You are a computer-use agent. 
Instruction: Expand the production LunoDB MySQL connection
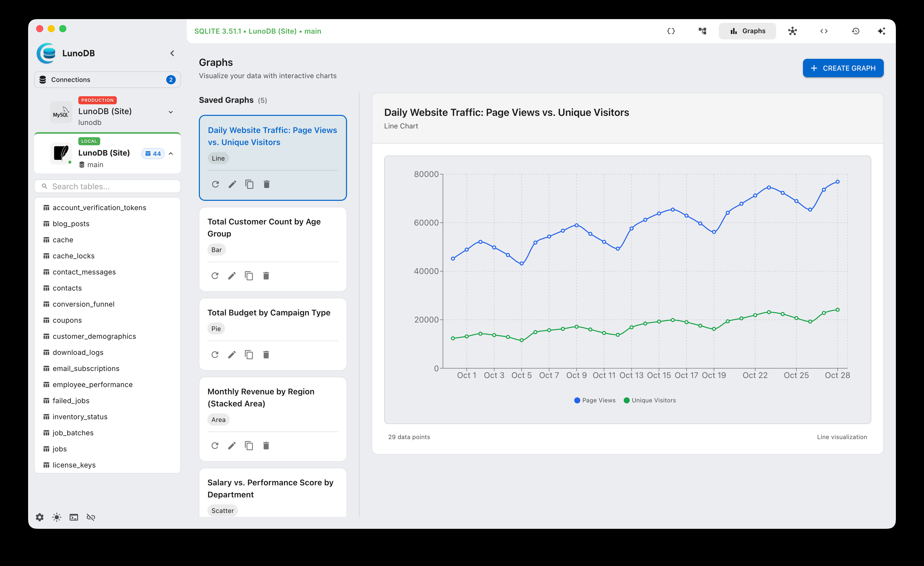171,112
